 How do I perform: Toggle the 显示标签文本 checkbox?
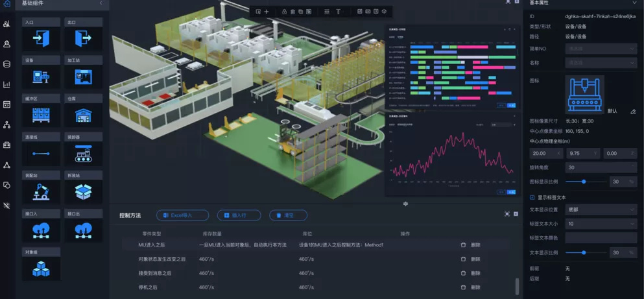[x=532, y=198]
